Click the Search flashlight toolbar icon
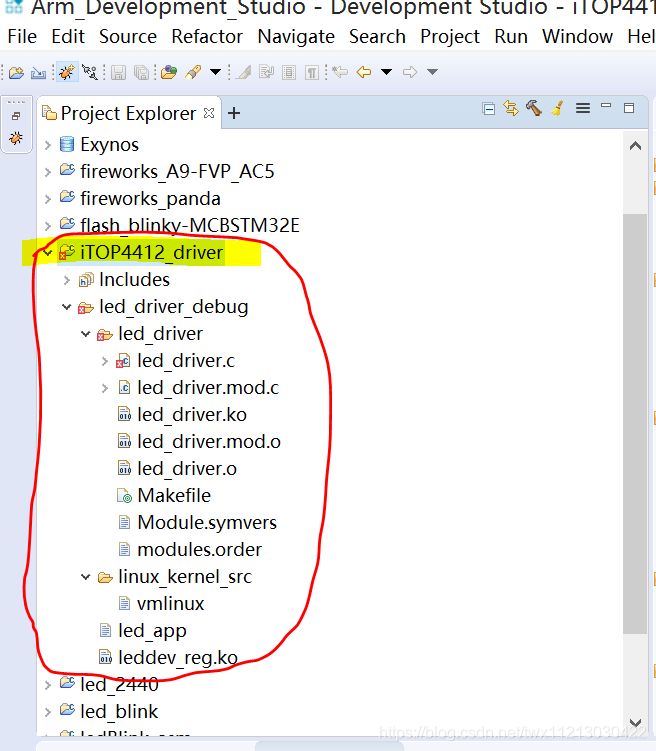This screenshot has height=751, width=656. pyautogui.click(x=193, y=72)
